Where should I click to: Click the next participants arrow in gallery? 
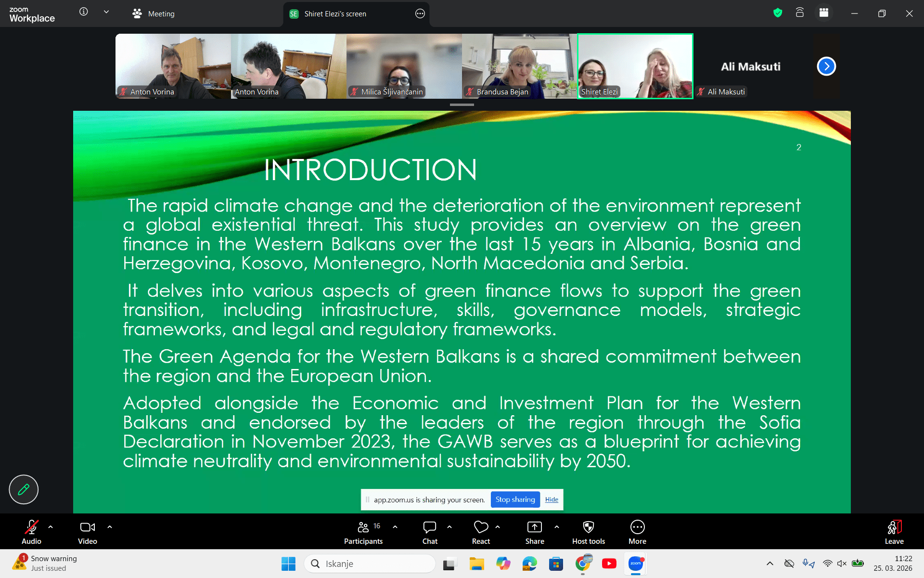coord(826,66)
